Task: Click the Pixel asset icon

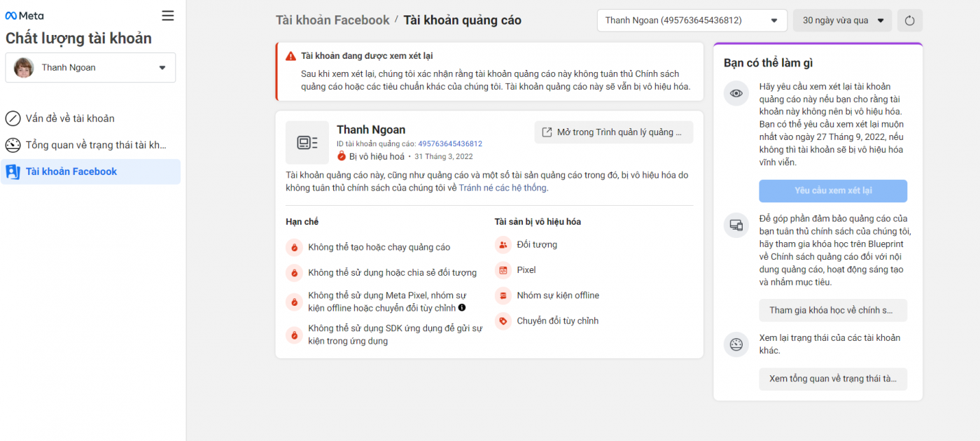Action: coord(503,270)
